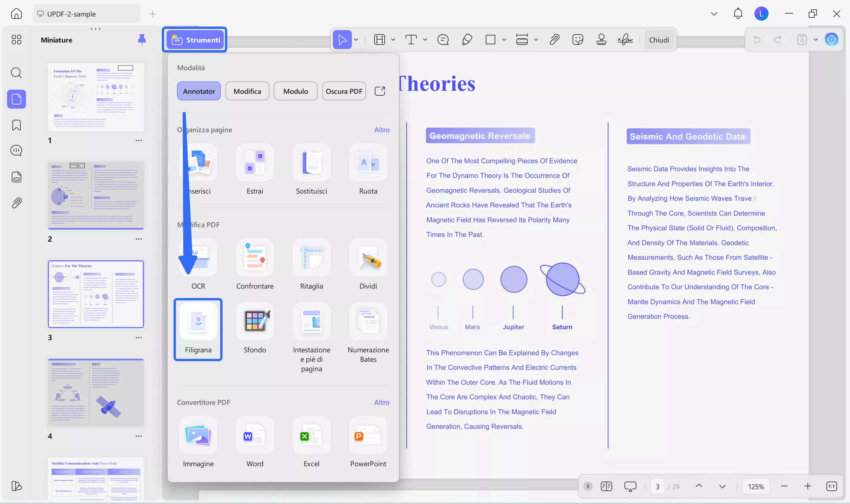Open the Strumenti menu
Image resolution: width=850 pixels, height=504 pixels.
(x=194, y=40)
